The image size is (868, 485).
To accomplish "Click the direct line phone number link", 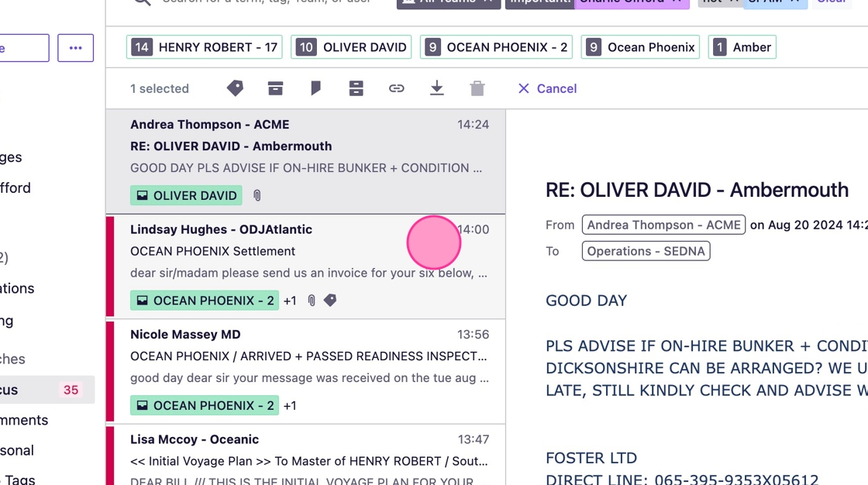I will click(x=736, y=480).
